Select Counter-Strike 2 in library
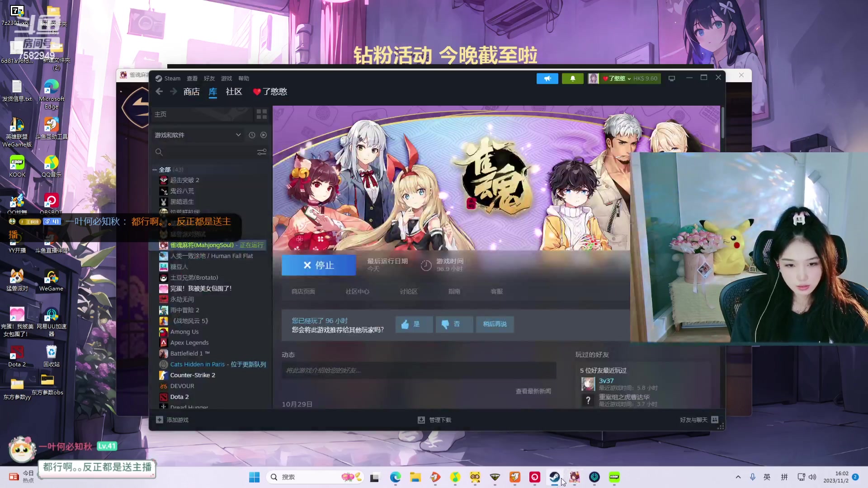This screenshot has width=868, height=488. (x=192, y=375)
